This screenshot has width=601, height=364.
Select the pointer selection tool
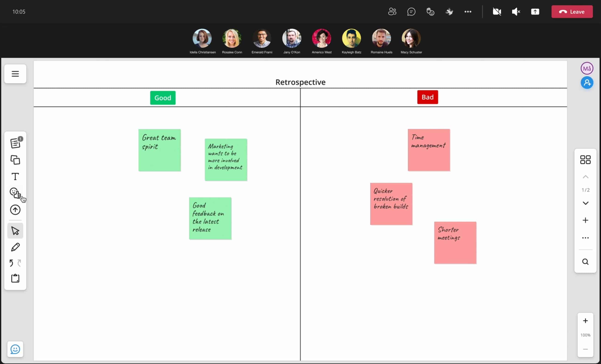click(x=15, y=231)
